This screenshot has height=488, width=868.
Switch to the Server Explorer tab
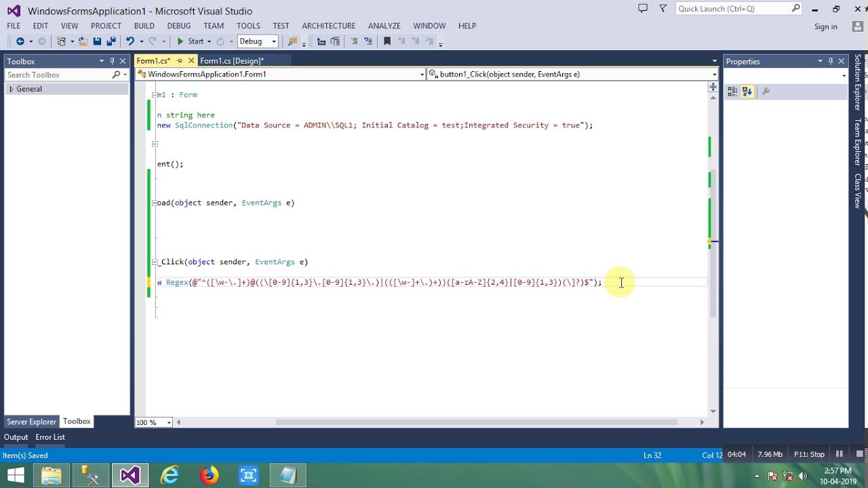click(31, 422)
